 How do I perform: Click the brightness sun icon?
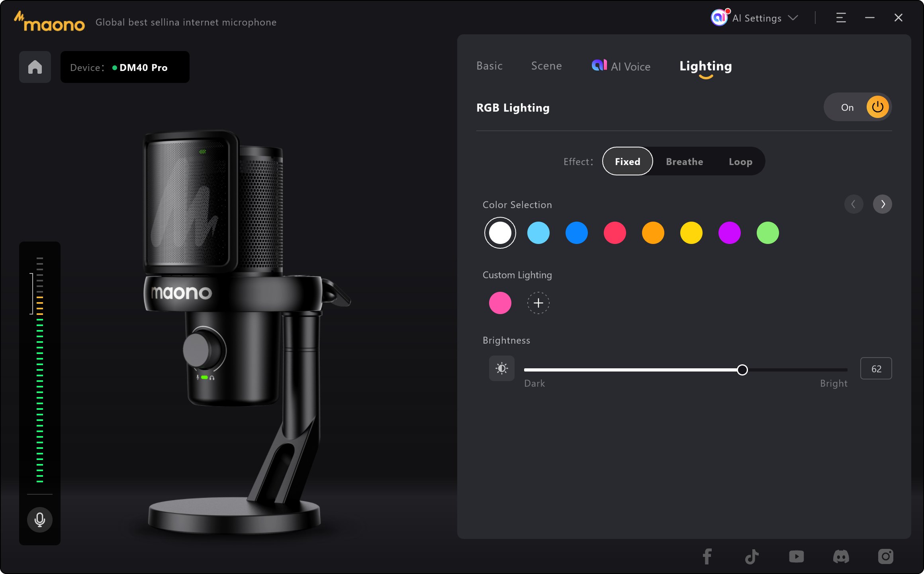point(502,368)
